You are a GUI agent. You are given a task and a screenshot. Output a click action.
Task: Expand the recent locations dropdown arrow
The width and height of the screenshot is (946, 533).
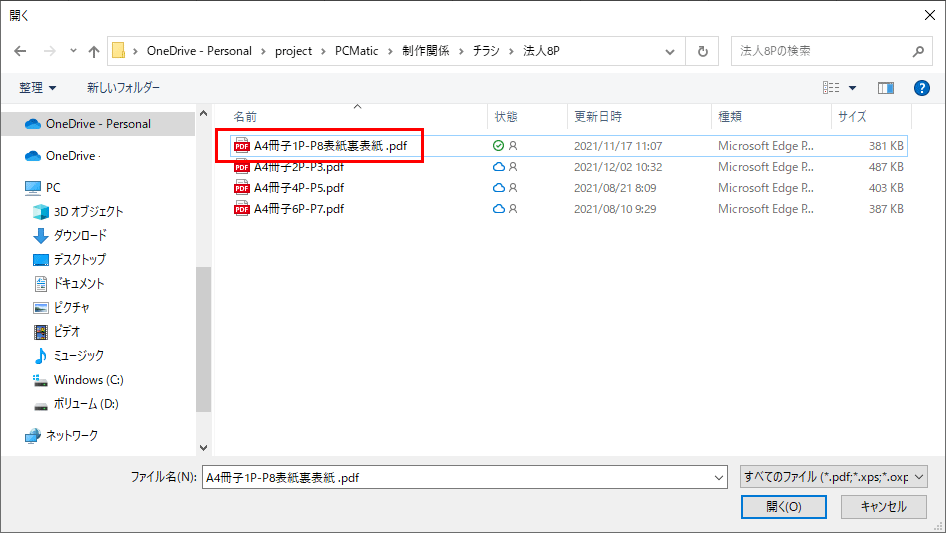pyautogui.click(x=73, y=51)
